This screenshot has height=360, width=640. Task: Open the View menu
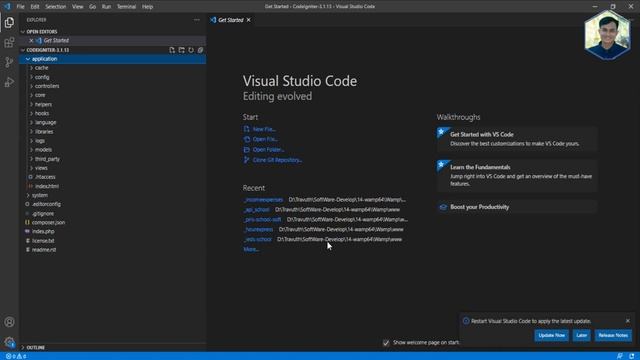(x=78, y=7)
